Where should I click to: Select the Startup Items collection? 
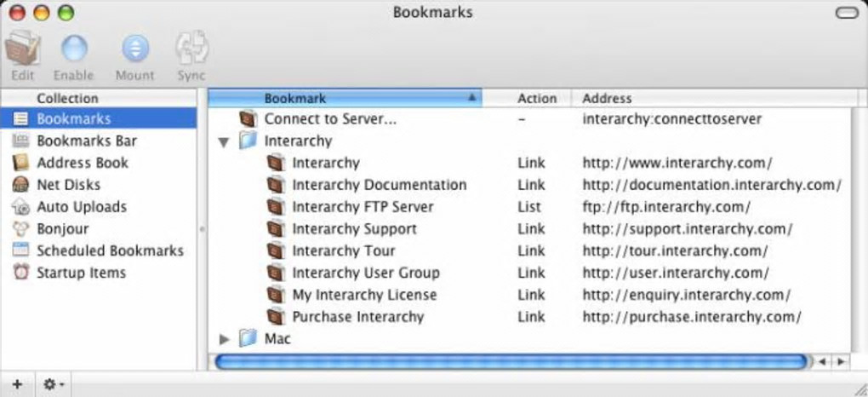(x=98, y=273)
